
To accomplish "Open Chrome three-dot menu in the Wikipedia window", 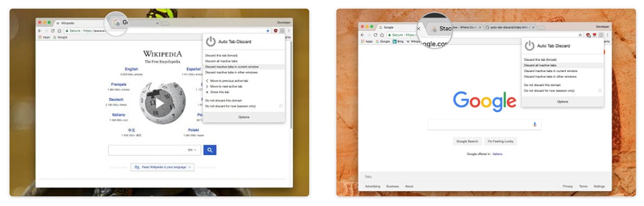I will [289, 31].
